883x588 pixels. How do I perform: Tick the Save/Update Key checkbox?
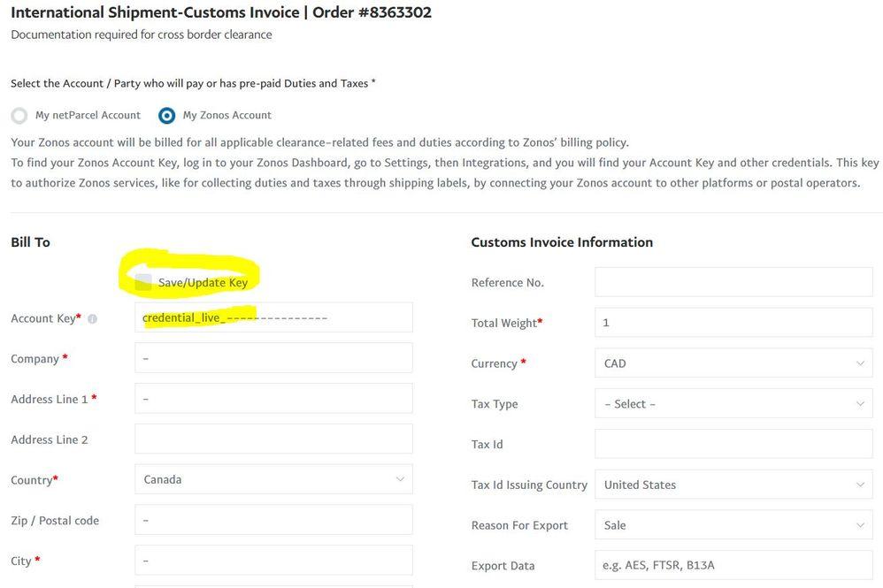(x=143, y=282)
